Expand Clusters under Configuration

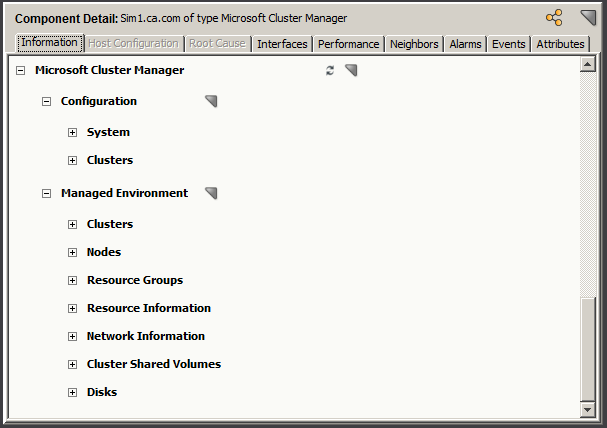(x=72, y=160)
